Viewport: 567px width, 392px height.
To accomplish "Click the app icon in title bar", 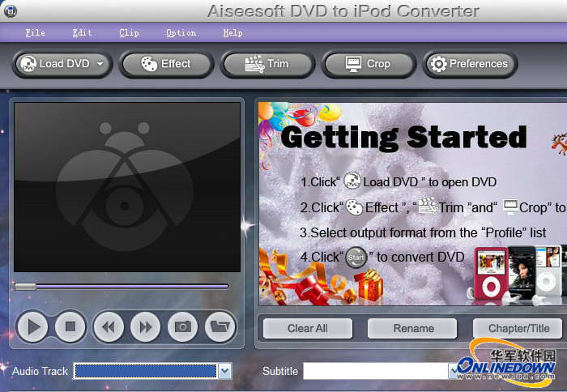I will click(11, 11).
